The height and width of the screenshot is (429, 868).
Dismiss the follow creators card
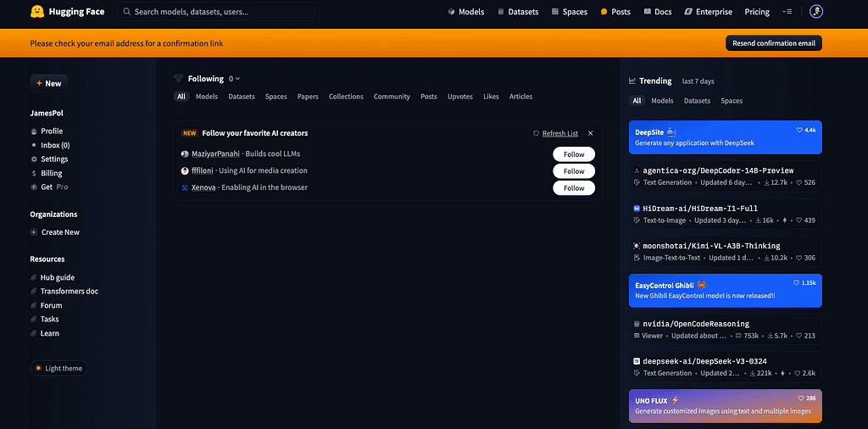coord(590,133)
